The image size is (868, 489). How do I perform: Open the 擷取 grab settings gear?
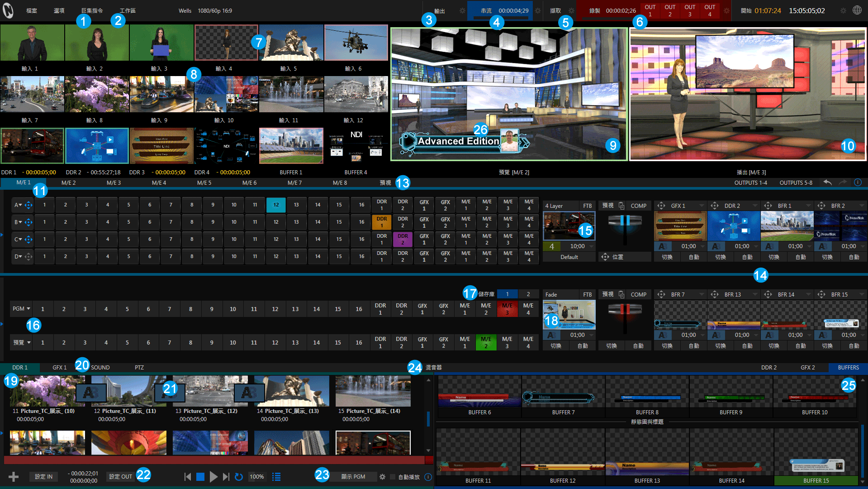(x=572, y=10)
